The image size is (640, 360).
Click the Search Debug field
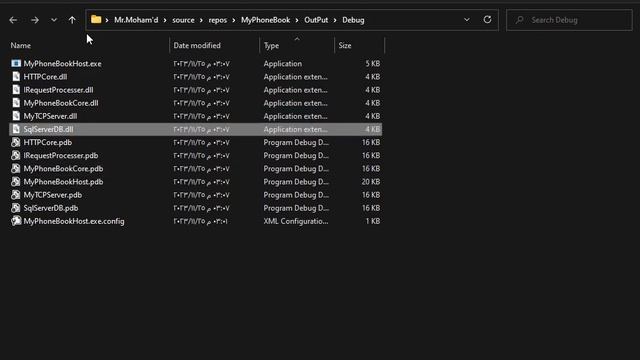pos(569,20)
